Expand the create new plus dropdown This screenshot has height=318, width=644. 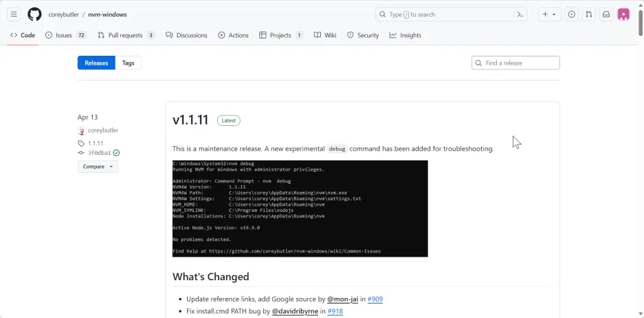[549, 14]
